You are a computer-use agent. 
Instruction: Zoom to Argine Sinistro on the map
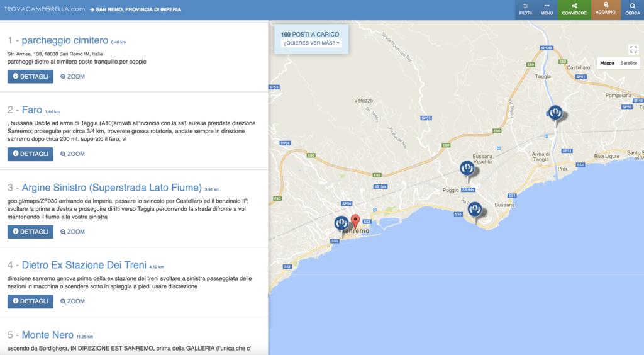point(72,232)
